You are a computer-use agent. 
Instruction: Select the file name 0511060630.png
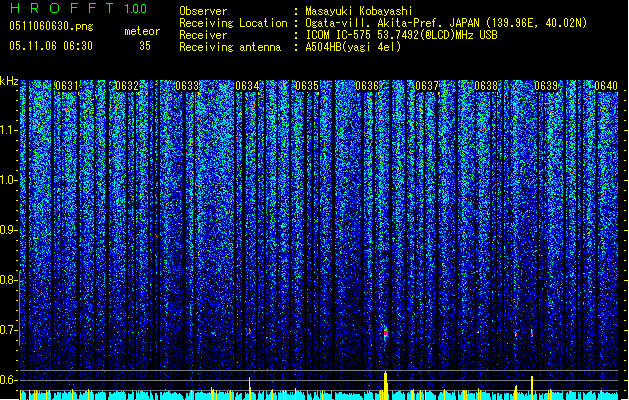click(x=51, y=26)
